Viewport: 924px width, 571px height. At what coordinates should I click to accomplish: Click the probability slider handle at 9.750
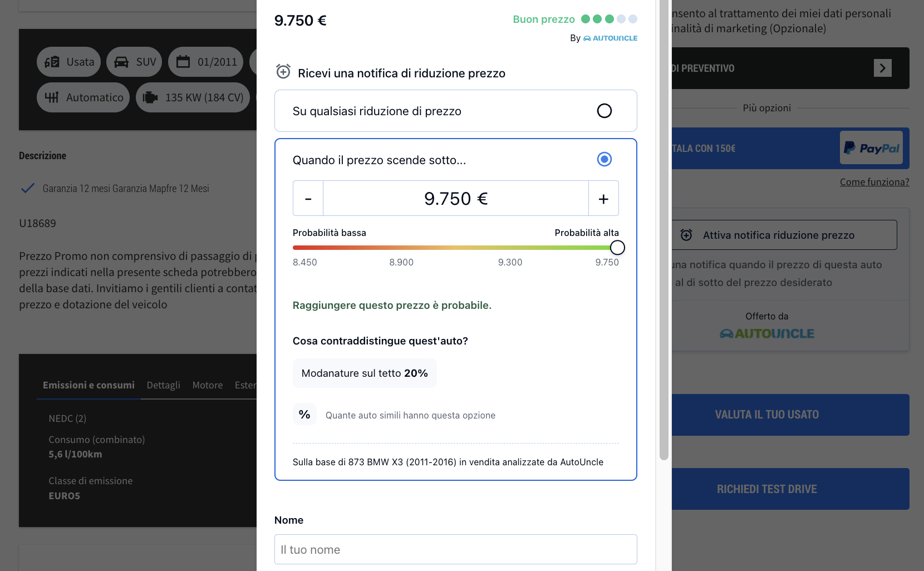pyautogui.click(x=617, y=247)
